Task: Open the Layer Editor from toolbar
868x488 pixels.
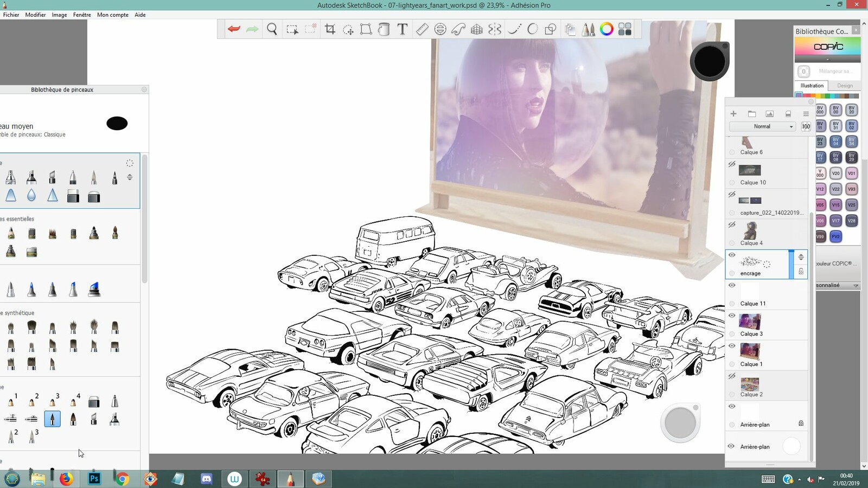Action: click(570, 29)
